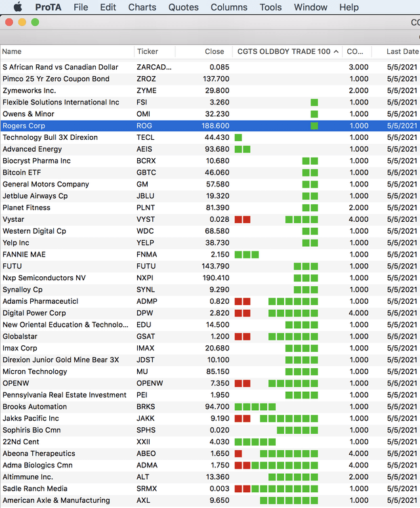The height and width of the screenshot is (508, 420).
Task: Select New Oriental Education & Technolo... row
Action: pos(210,325)
